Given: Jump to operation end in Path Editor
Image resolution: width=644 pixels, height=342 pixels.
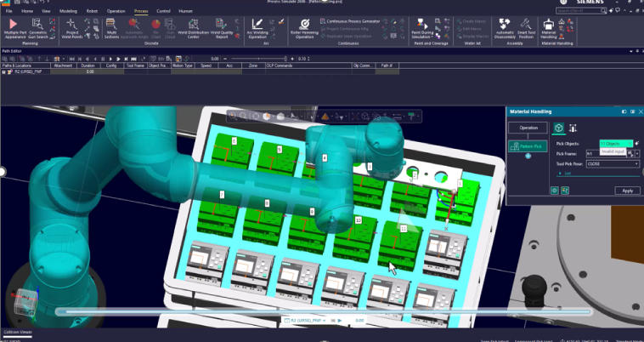Looking at the screenshot, I should (x=133, y=59).
